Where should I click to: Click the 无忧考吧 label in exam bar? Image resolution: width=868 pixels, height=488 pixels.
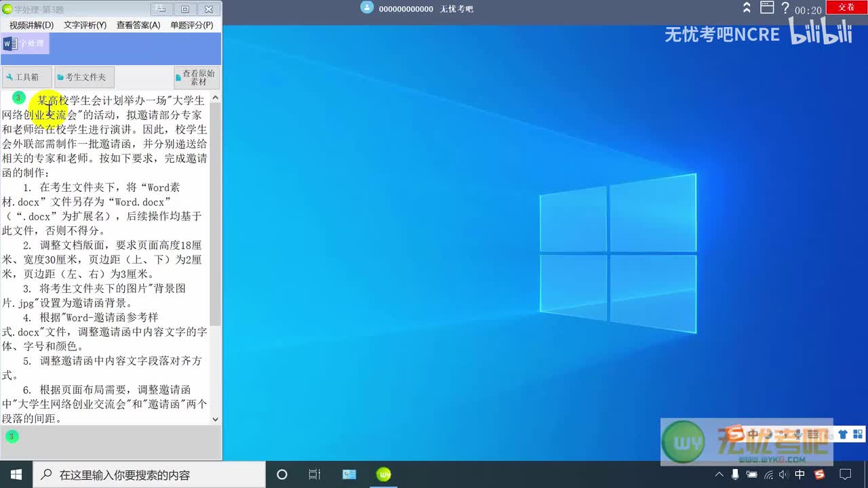456,9
